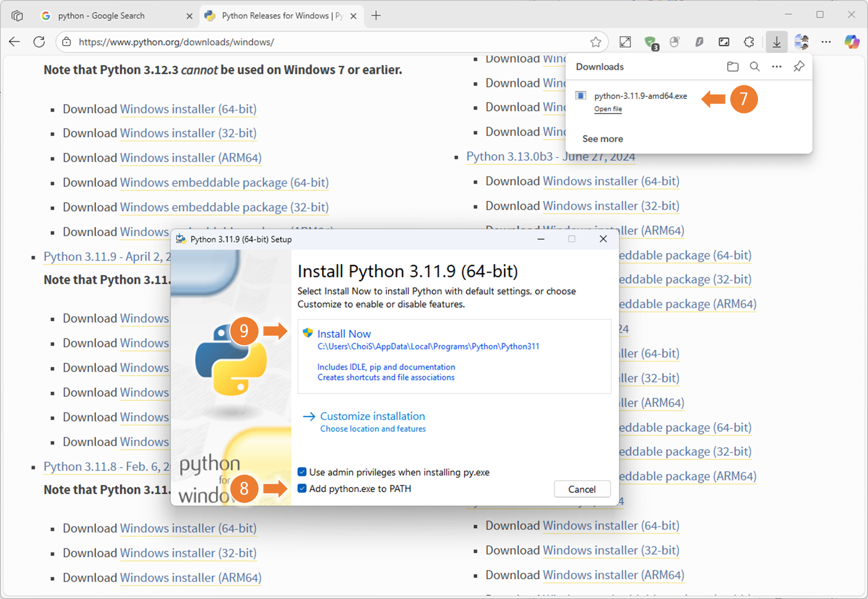This screenshot has height=599, width=868.
Task: Cancel the Python 3.11.9 setup
Action: click(582, 489)
